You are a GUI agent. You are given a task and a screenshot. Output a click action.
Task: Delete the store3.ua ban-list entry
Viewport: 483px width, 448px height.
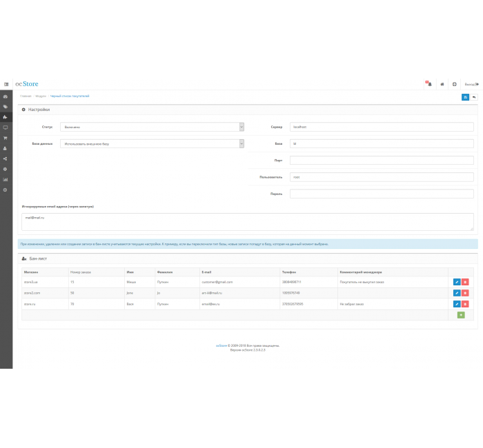(465, 282)
